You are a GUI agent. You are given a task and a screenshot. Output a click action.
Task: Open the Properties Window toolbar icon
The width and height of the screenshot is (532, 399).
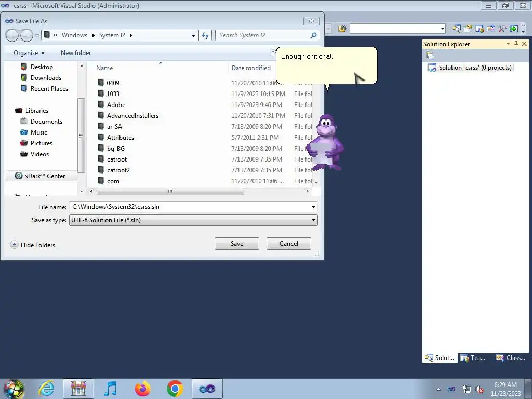pos(468,29)
